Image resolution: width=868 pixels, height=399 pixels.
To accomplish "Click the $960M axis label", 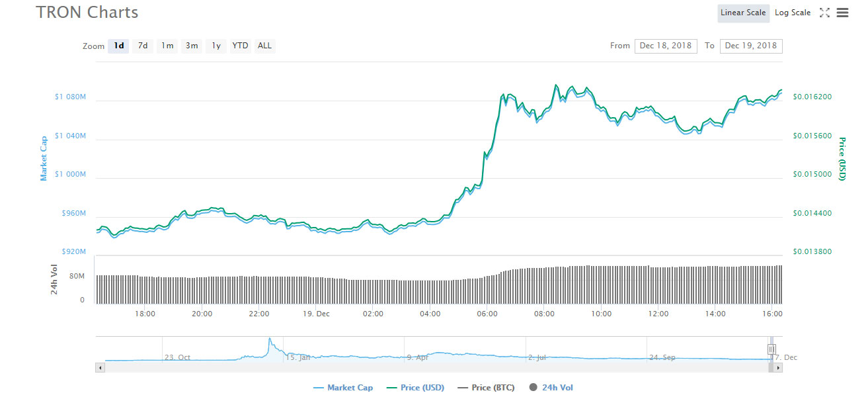I will coord(73,214).
